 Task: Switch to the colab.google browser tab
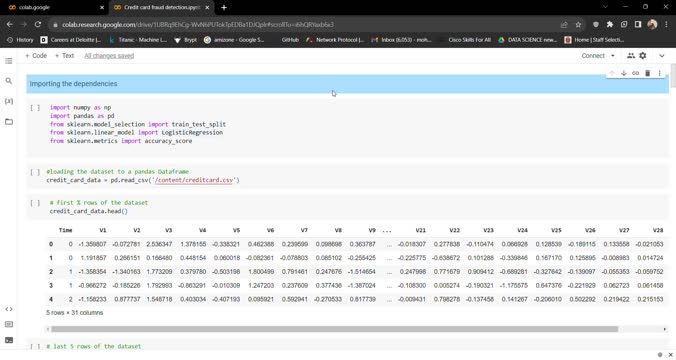55,7
